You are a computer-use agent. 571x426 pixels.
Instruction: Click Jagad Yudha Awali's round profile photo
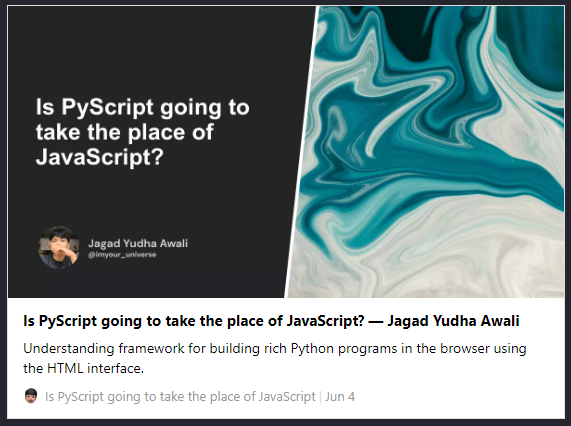(59, 248)
